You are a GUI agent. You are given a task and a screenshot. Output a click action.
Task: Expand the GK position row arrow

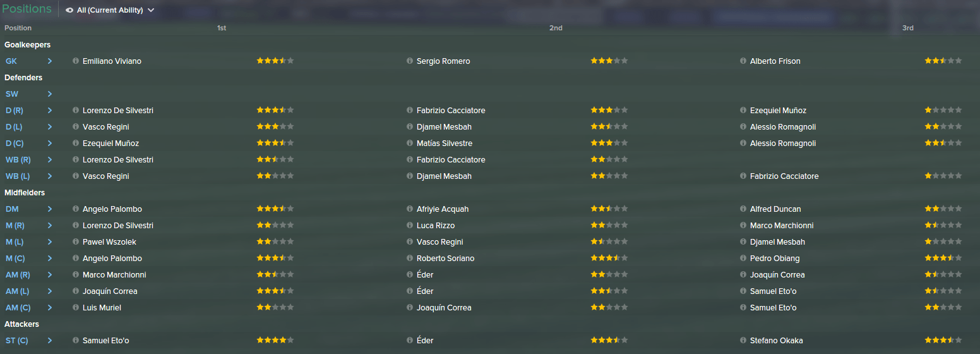point(50,61)
